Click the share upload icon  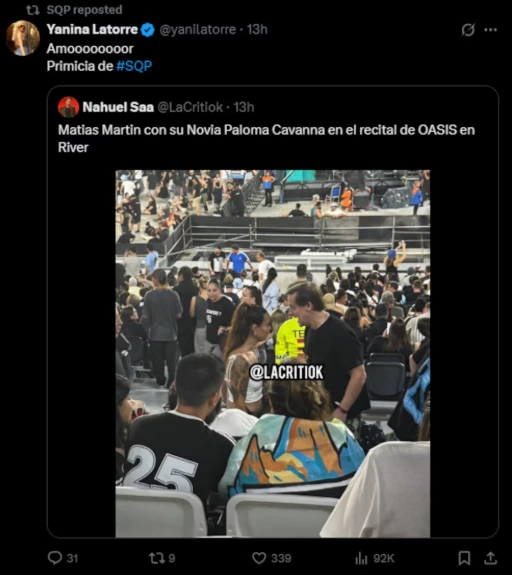490,558
